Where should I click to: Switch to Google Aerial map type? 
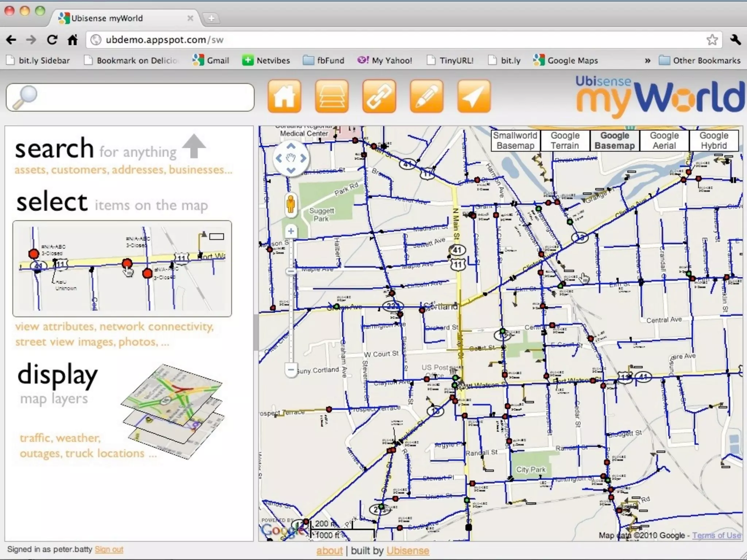click(664, 140)
